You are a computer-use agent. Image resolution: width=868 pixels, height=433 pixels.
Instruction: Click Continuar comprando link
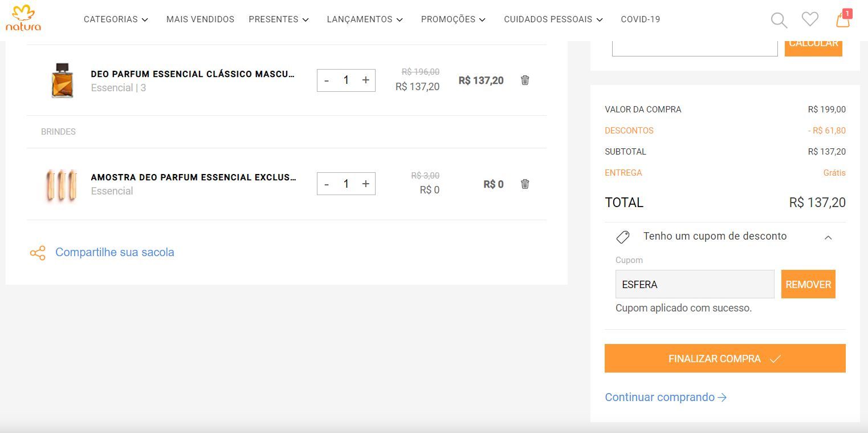click(x=666, y=397)
